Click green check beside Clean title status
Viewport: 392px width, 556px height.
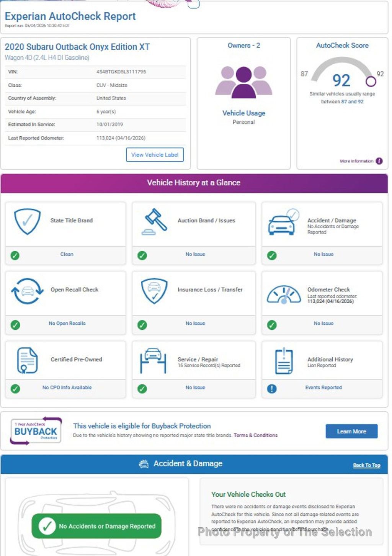tap(15, 255)
